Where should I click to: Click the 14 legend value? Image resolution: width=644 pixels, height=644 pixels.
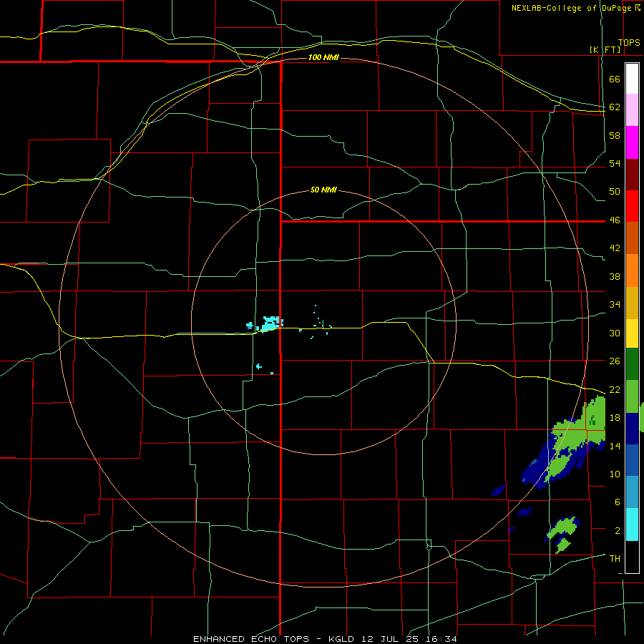pyautogui.click(x=615, y=446)
